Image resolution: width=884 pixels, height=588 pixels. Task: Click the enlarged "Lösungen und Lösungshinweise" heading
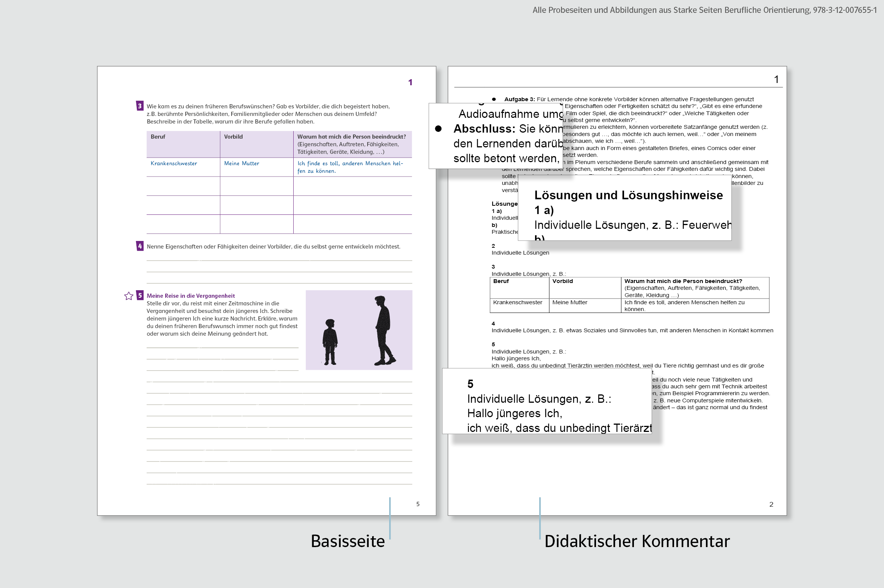click(x=629, y=195)
